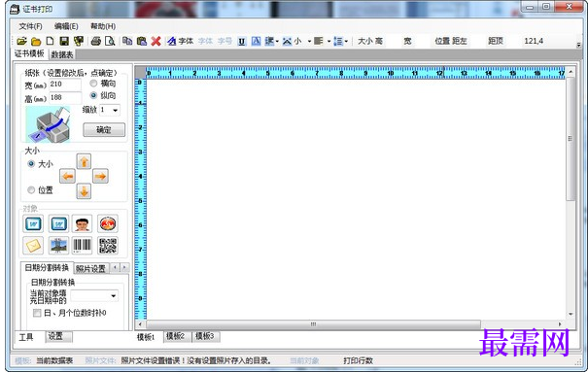588x373 pixels.
Task: Open the 小 font size dropdown
Action: pos(309,41)
